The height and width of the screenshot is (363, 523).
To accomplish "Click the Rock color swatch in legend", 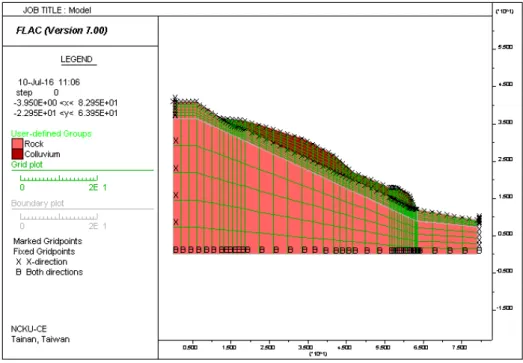I will 17,144.
